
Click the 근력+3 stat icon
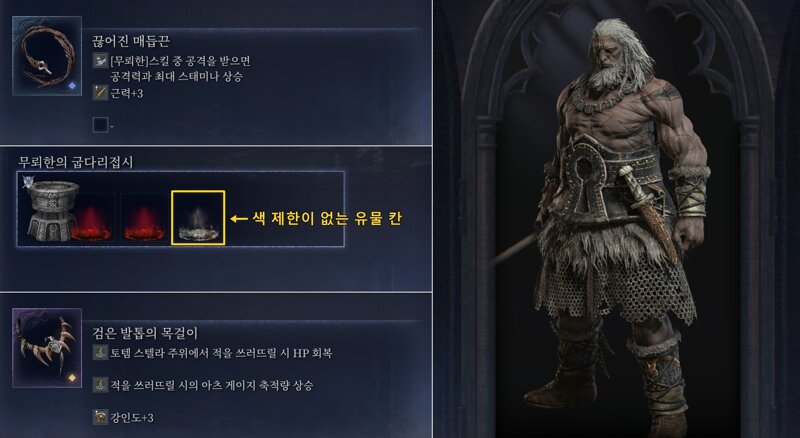point(100,93)
